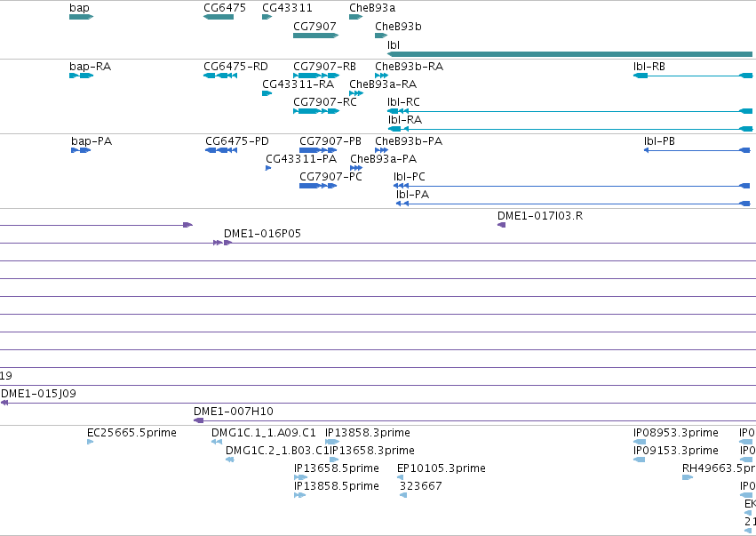Click the CG6475-PD protein glyph
This screenshot has height=536, width=756.
click(x=221, y=150)
